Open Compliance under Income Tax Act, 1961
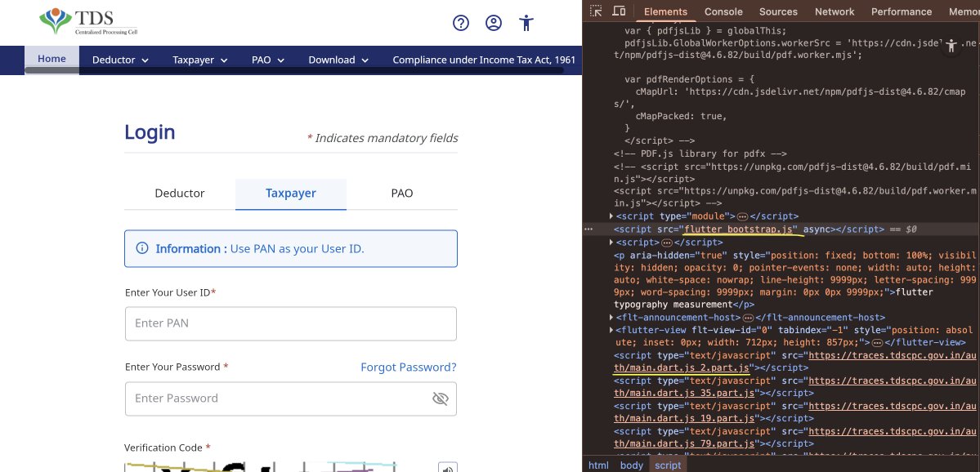The width and height of the screenshot is (980, 472). (x=484, y=60)
